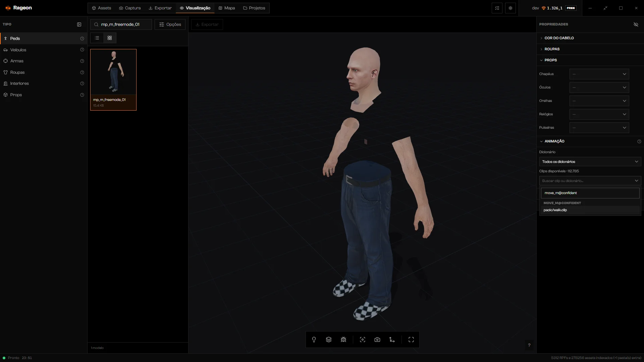
Task: Open the Todos os dicionários dropdown
Action: [590, 162]
